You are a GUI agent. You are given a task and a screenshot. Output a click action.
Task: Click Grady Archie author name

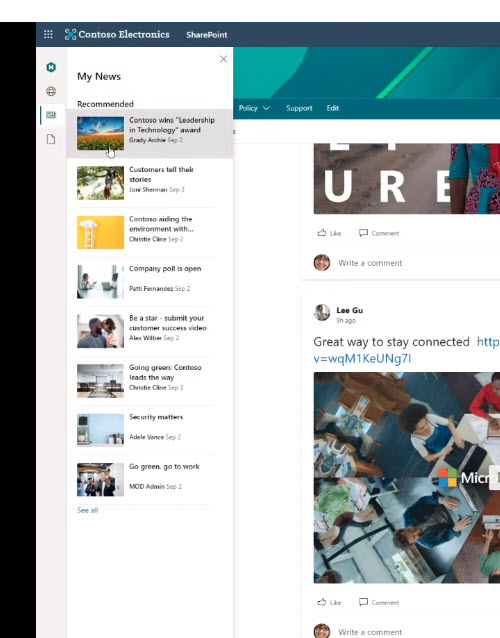[147, 140]
